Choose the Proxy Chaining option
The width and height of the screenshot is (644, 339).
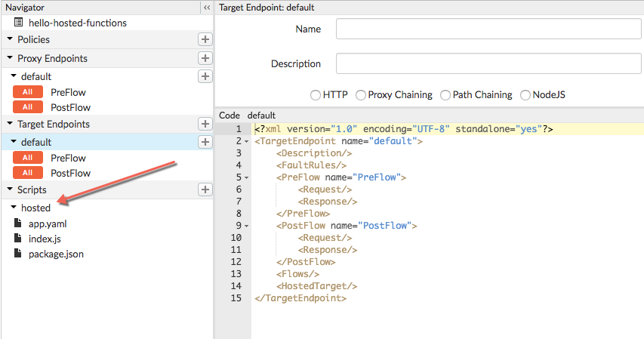361,95
